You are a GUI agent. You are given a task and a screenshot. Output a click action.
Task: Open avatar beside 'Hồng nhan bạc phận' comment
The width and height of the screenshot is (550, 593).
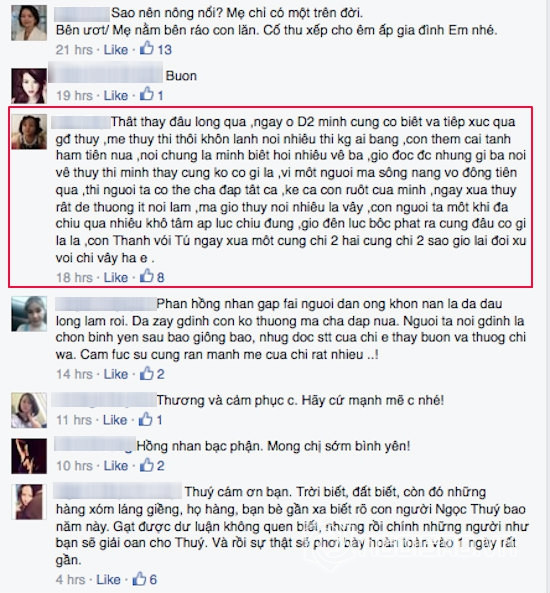(x=29, y=456)
